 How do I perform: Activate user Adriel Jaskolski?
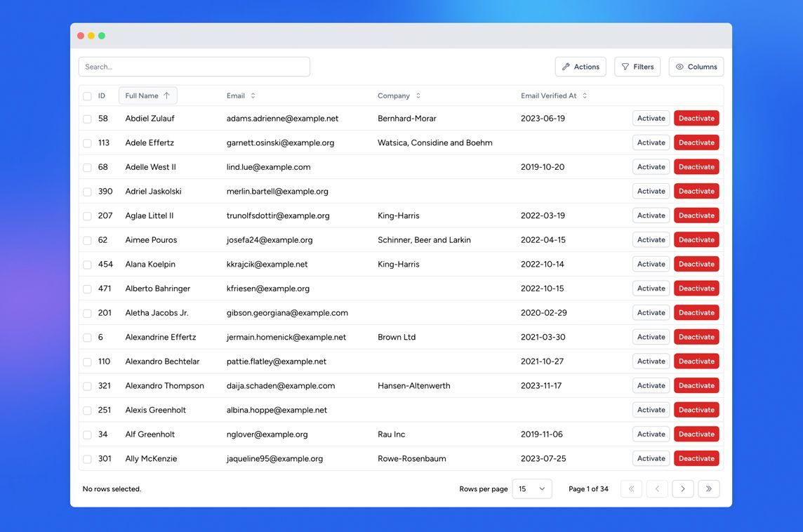(x=651, y=191)
